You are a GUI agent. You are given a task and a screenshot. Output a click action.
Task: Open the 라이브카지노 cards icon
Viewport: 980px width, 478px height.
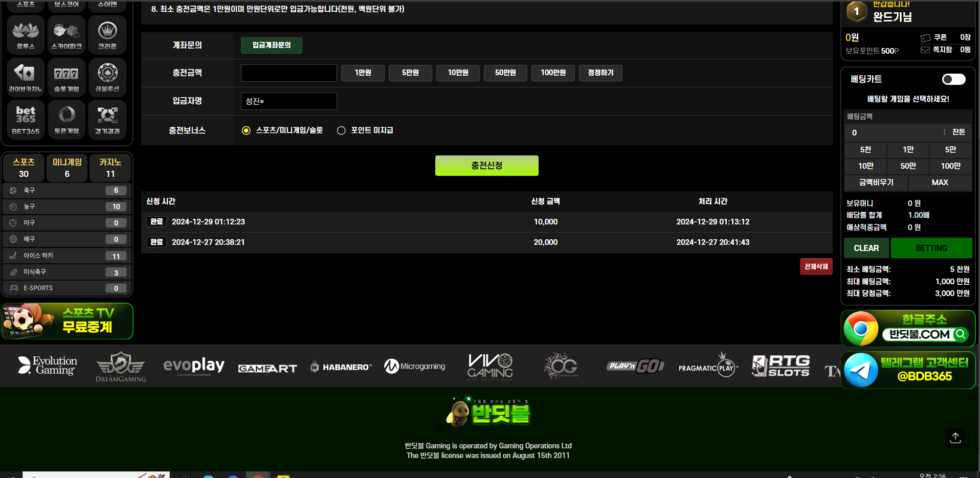[26, 77]
